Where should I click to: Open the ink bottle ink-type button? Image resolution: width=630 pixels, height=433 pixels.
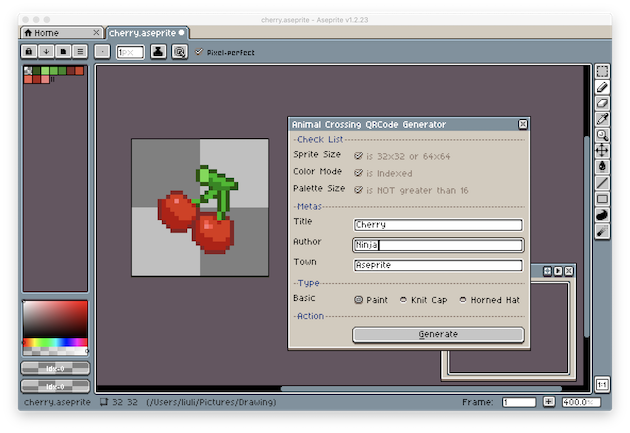(158, 52)
